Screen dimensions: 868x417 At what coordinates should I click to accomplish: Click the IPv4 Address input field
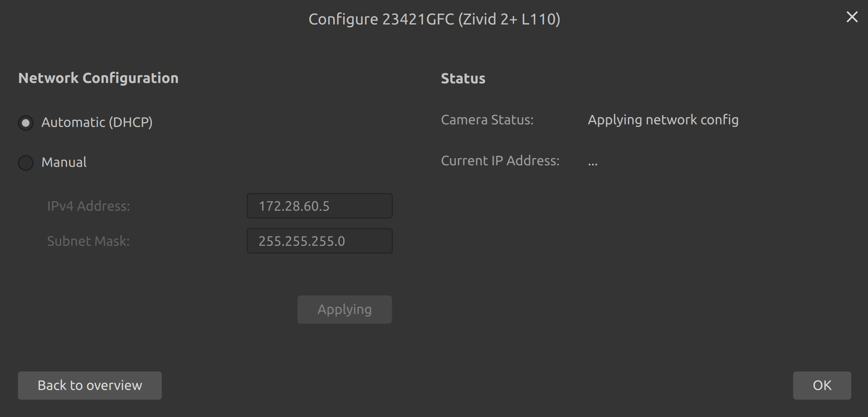[x=319, y=206]
